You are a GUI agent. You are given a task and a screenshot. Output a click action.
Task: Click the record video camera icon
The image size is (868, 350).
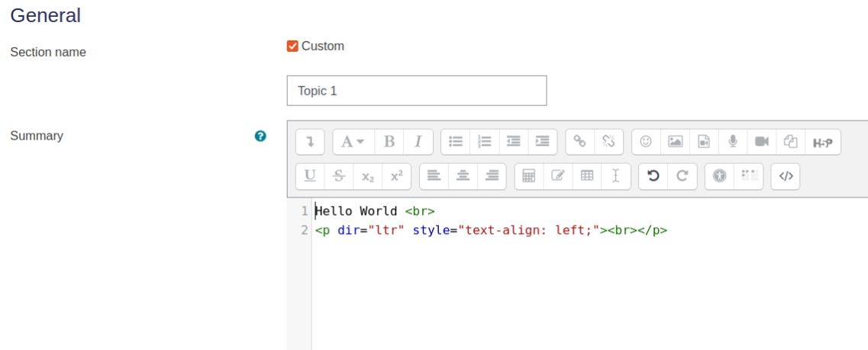pos(762,142)
